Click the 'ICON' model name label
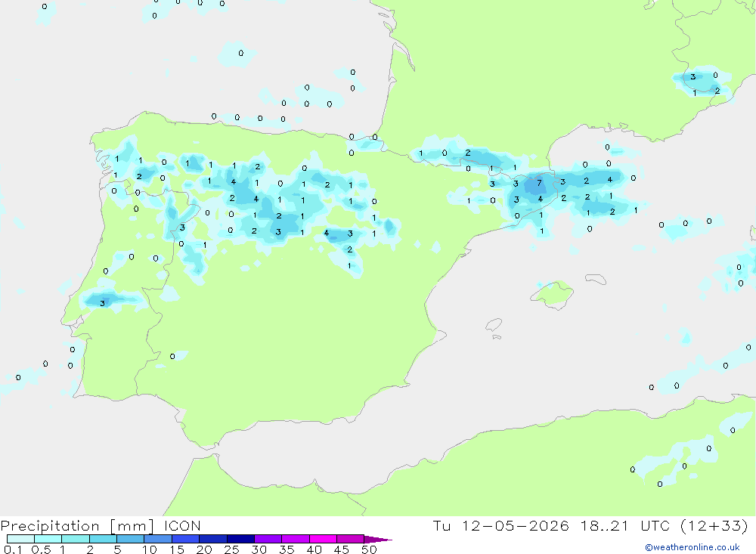 pos(182,525)
